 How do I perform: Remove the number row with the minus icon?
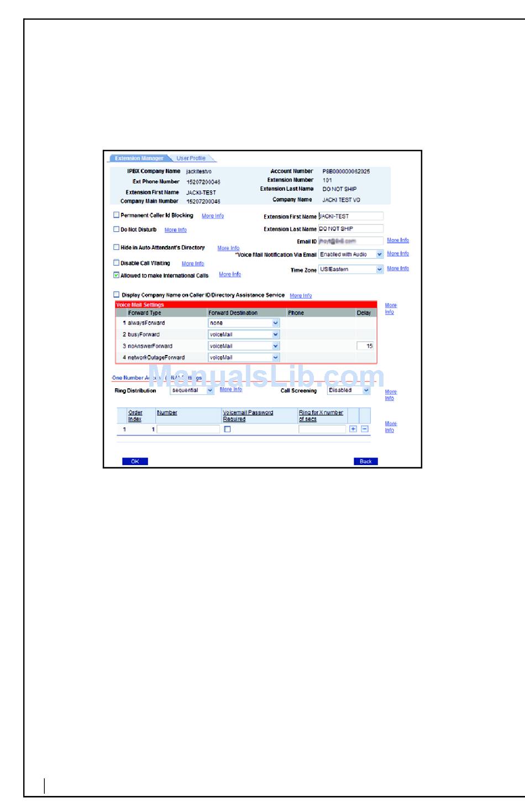[x=365, y=429]
